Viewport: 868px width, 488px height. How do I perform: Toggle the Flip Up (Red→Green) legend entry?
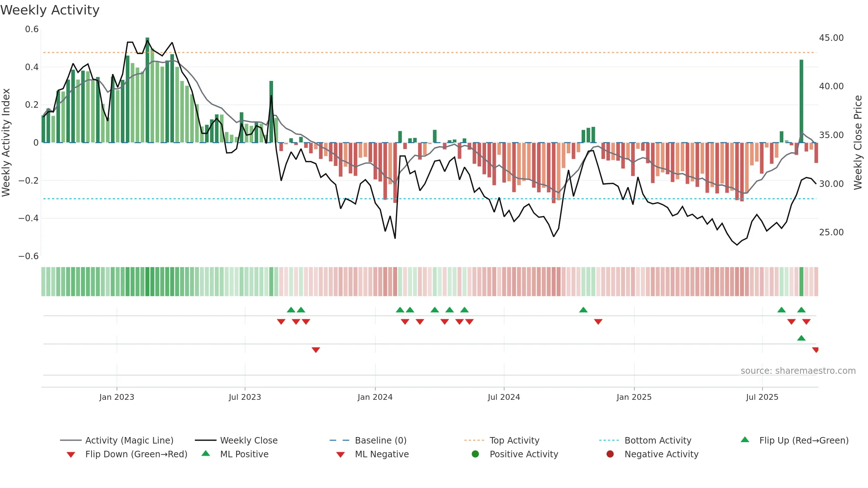(x=794, y=440)
